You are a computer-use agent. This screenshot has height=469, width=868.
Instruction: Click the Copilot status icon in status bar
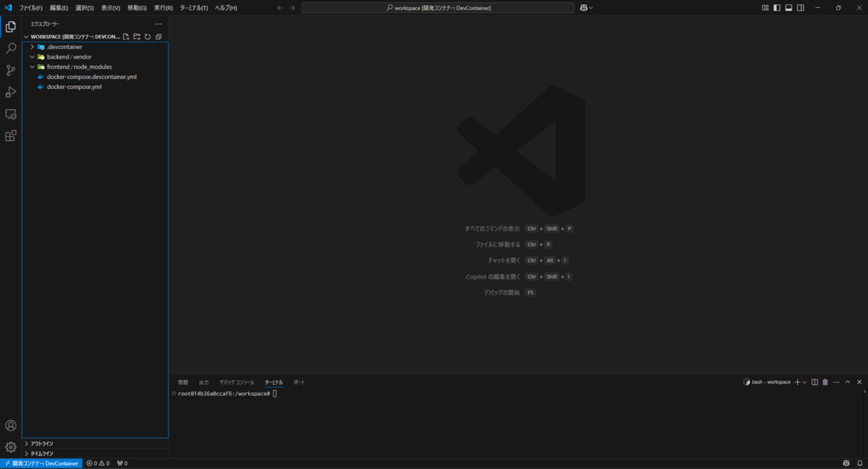(x=846, y=463)
